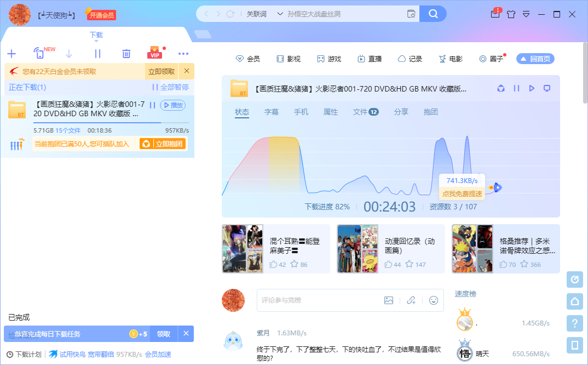Click 点我免费提速 on the speed chart

point(462,194)
